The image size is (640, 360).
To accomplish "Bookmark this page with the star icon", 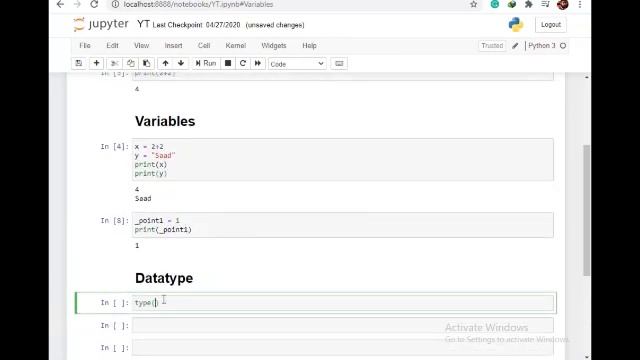I will click(x=473, y=4).
